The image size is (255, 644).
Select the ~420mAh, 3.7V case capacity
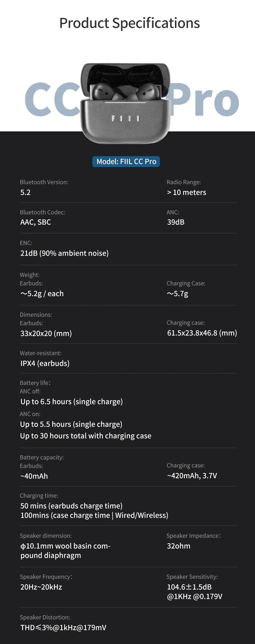coord(192,476)
